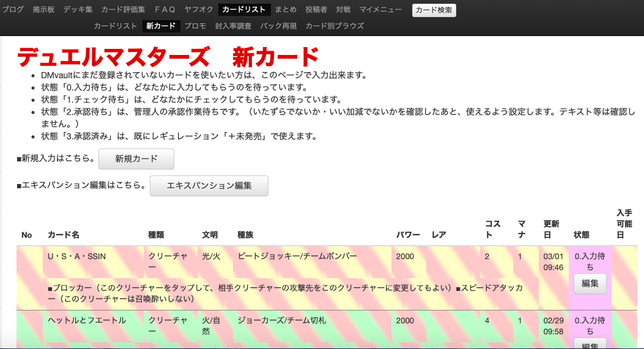Screen dimensions: 644x349
Task: Select カード評価集 in navigation
Action: (123, 9)
